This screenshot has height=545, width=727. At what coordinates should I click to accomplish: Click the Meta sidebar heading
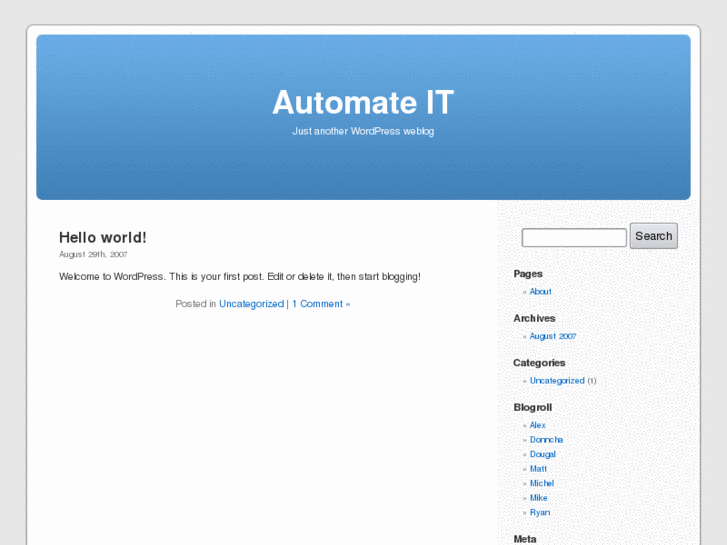click(525, 539)
